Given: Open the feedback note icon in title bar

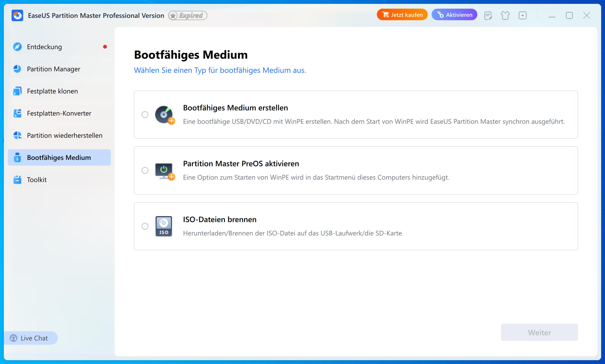Looking at the screenshot, I should (488, 15).
